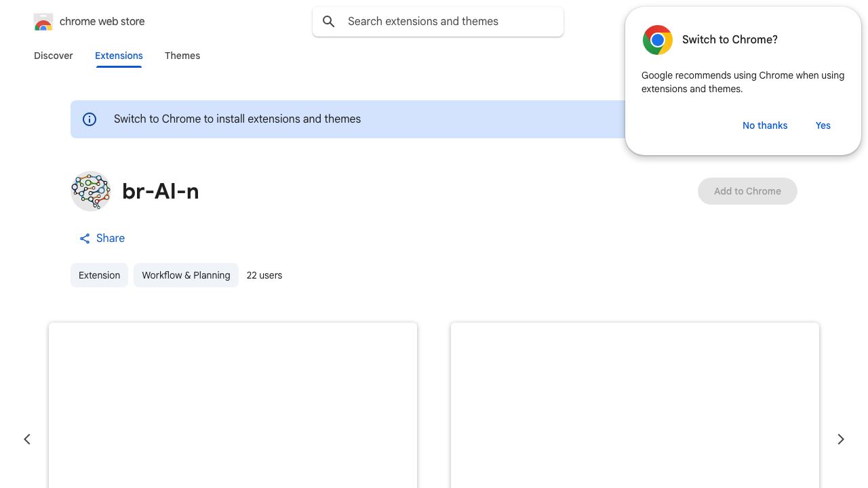Screen dimensions: 868x488
Task: Open the second screenshot thumbnail
Action: coord(635,405)
